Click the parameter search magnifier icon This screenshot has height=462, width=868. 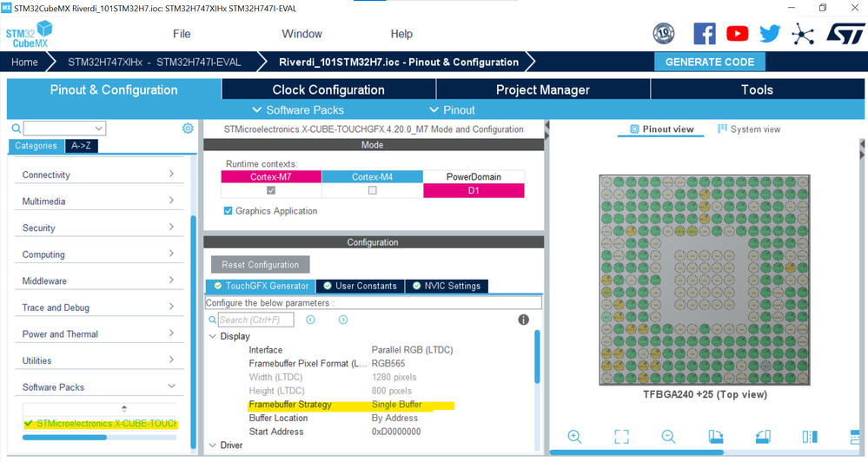213,320
